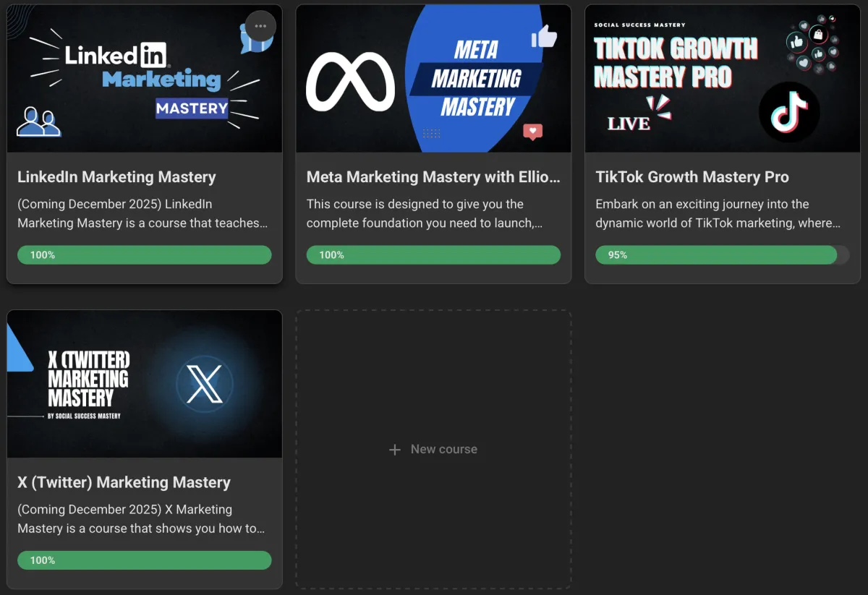Click the Meta course 100% progress bar
Screen dimensions: 868x595
pyautogui.click(x=433, y=254)
